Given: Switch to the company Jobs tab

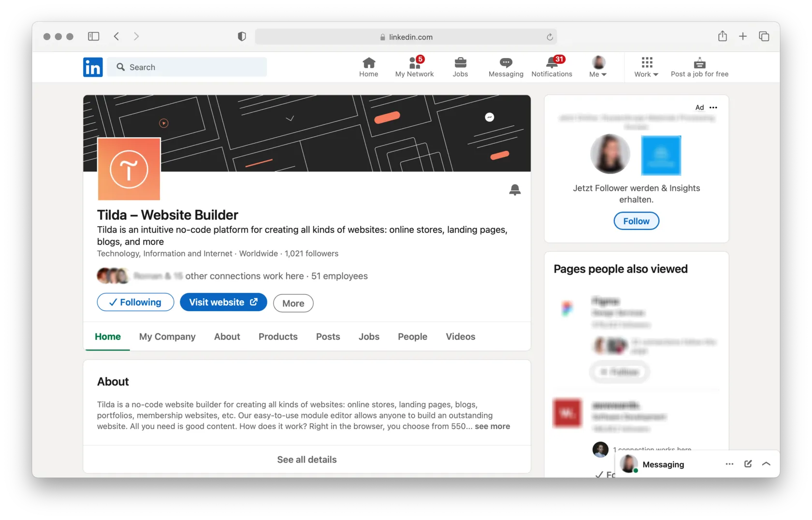Looking at the screenshot, I should [369, 336].
